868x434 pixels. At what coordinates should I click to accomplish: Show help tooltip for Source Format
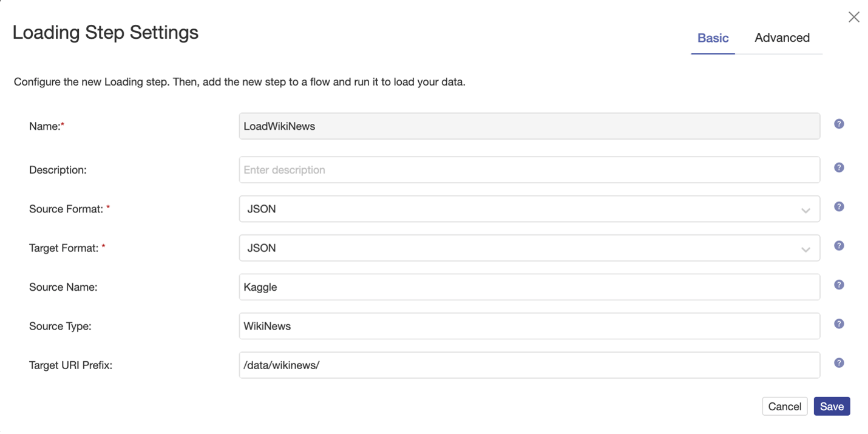coord(839,206)
